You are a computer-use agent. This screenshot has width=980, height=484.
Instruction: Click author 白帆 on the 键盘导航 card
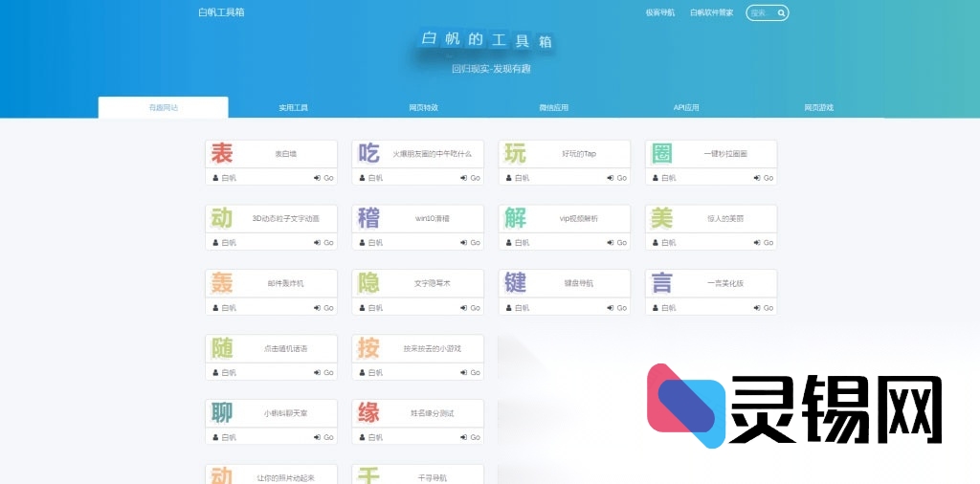[x=518, y=308]
